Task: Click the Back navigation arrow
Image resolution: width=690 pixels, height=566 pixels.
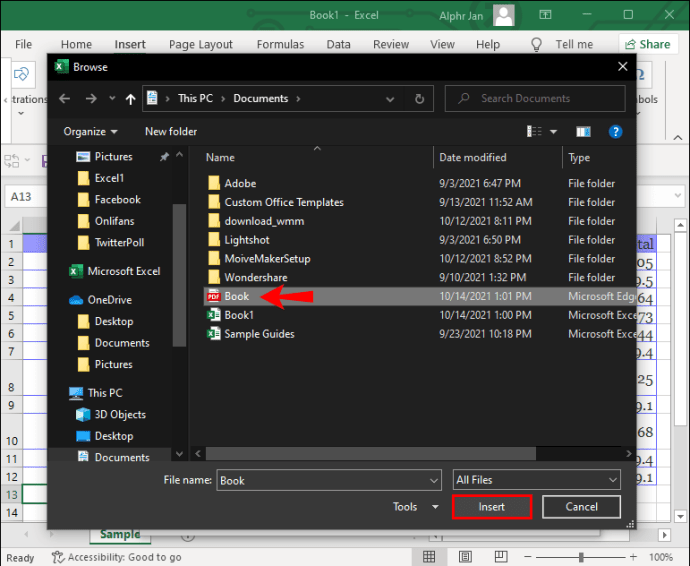Action: coord(65,99)
